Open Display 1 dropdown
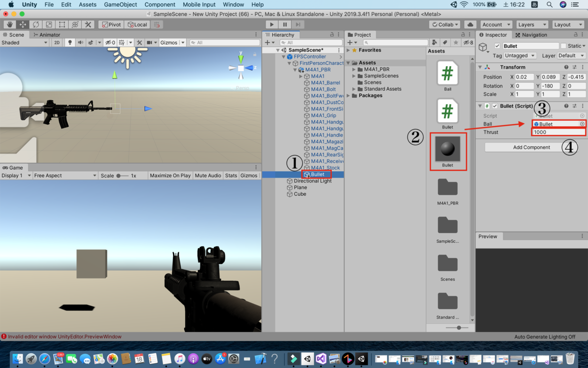588x368 pixels. 16,176
